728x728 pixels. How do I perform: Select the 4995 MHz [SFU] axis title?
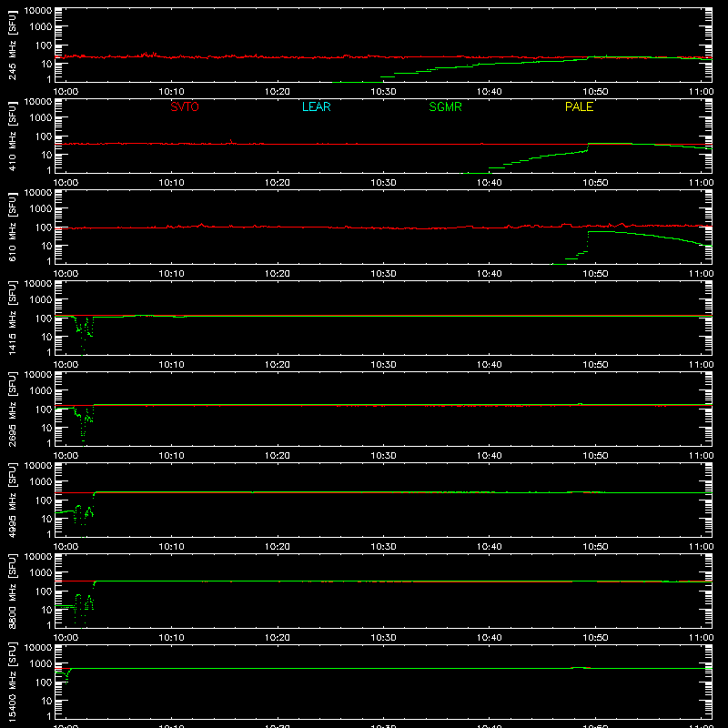(x=12, y=500)
